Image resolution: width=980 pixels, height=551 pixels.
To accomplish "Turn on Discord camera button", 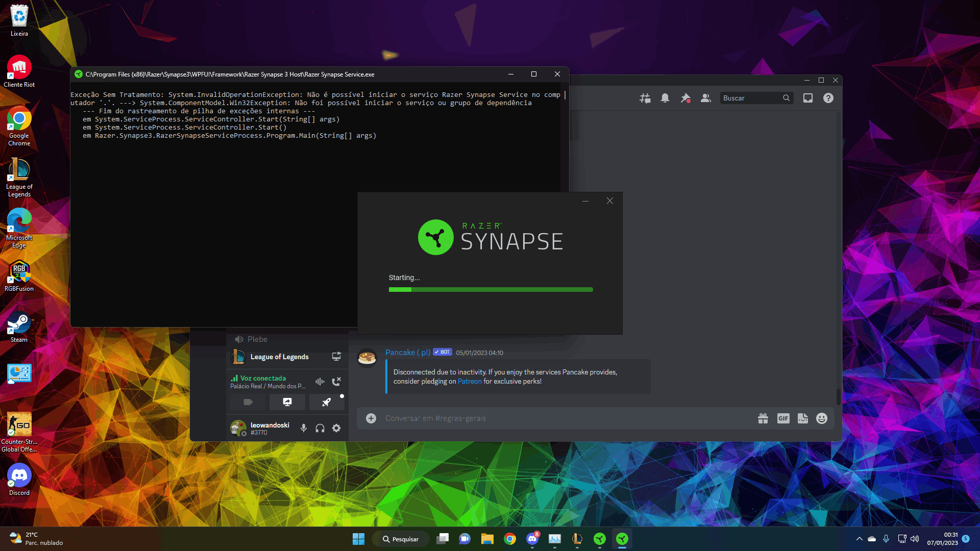I will [x=248, y=402].
